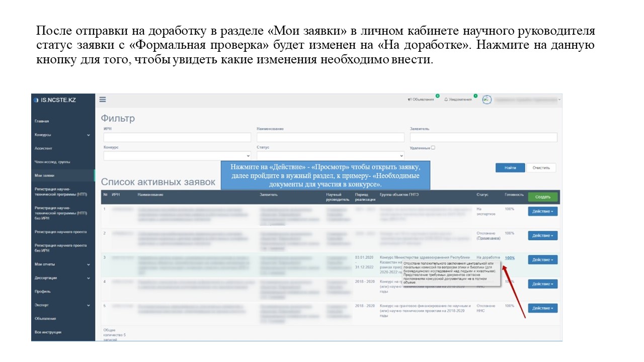The width and height of the screenshot is (644, 362).
Task: Click the Статус column header
Action: pyautogui.click(x=482, y=195)
